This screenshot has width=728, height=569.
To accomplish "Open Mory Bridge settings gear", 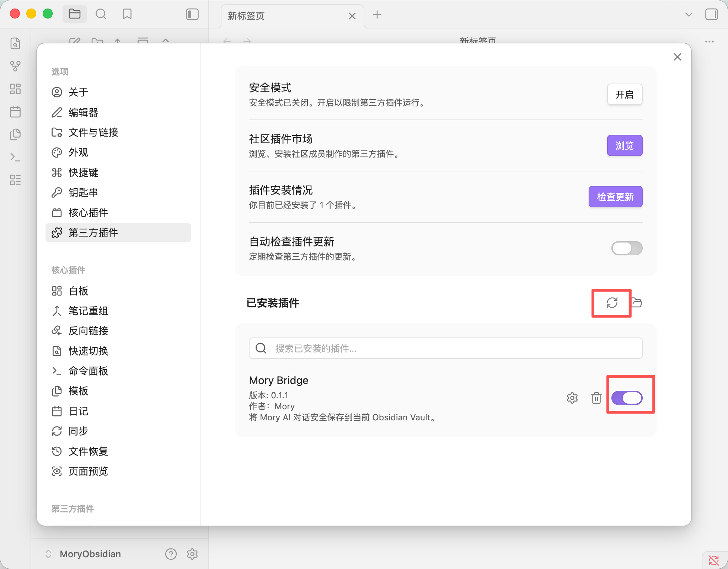I will 572,398.
